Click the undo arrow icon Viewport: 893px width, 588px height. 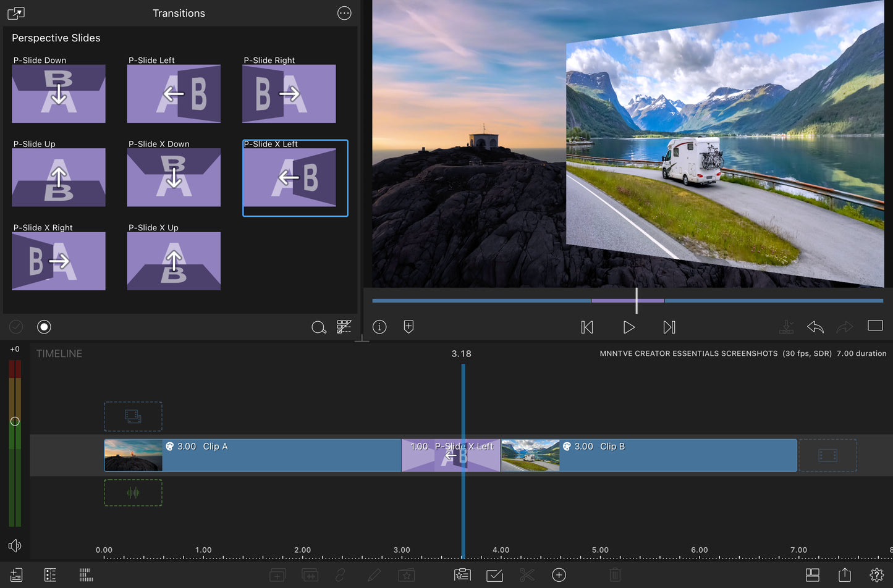815,327
